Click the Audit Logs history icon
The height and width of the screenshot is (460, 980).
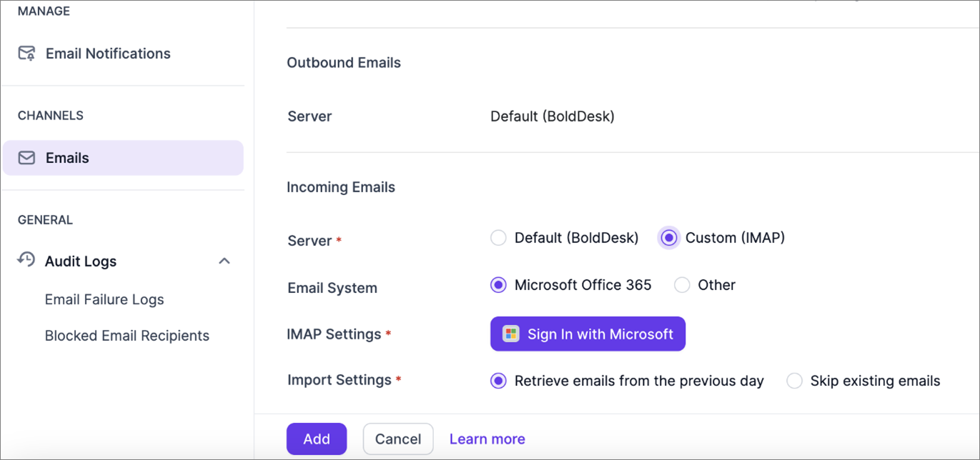[26, 259]
